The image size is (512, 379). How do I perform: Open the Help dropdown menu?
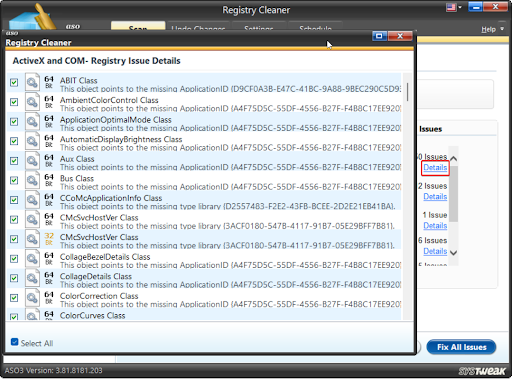492,29
